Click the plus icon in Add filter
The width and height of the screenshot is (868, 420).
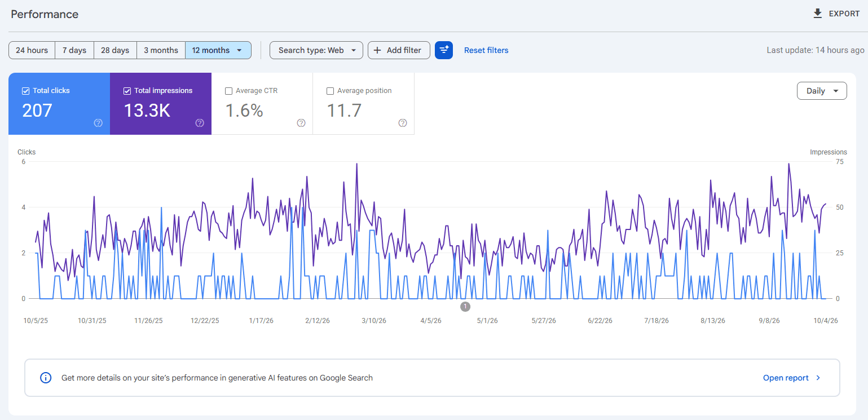coord(377,50)
